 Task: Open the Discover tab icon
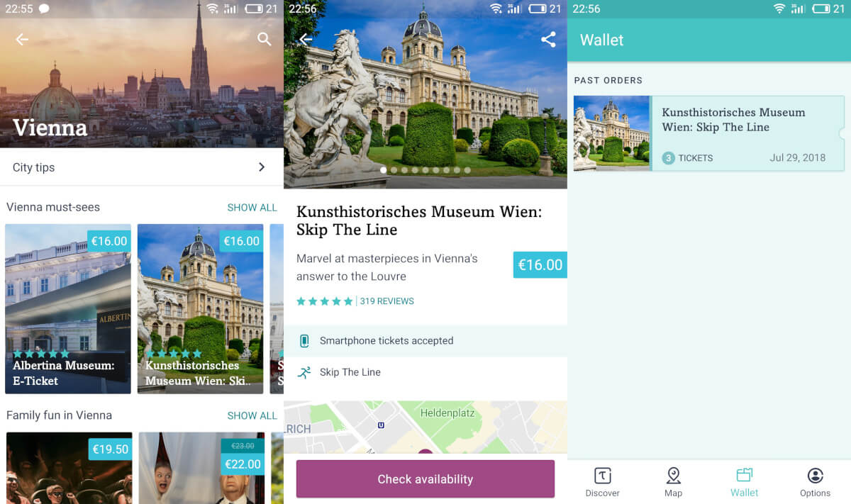point(602,476)
